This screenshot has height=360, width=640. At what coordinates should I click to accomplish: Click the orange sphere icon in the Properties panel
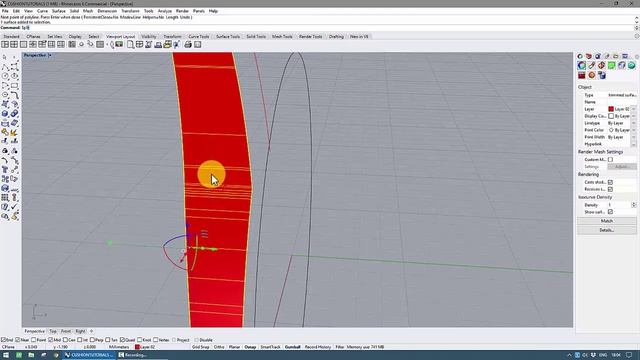[591, 75]
